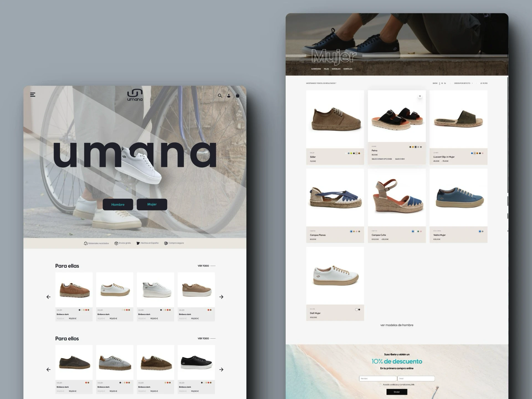Viewport: 532px width, 399px height.
Task: Open the Sandalias category tab
Action: tap(336, 69)
